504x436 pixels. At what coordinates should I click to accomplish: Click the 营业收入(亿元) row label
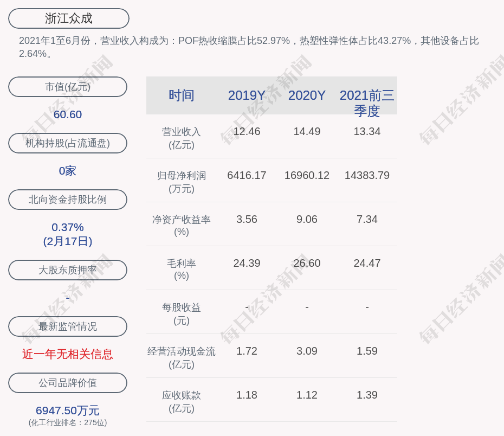tap(181, 138)
